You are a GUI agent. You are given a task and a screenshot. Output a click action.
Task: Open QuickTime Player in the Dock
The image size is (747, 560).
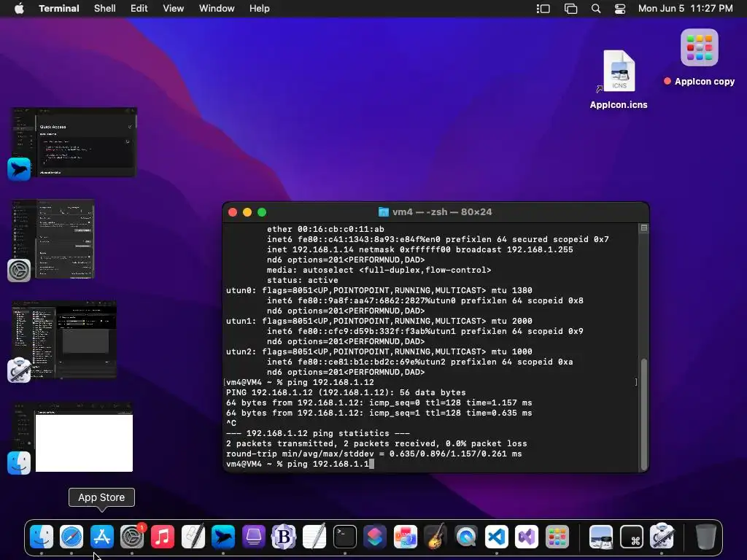coord(466,537)
